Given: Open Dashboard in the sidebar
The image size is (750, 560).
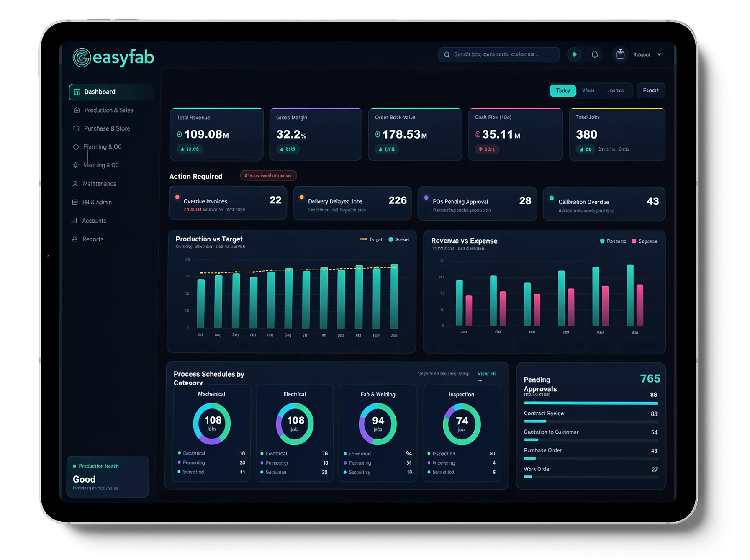Looking at the screenshot, I should coord(111,92).
